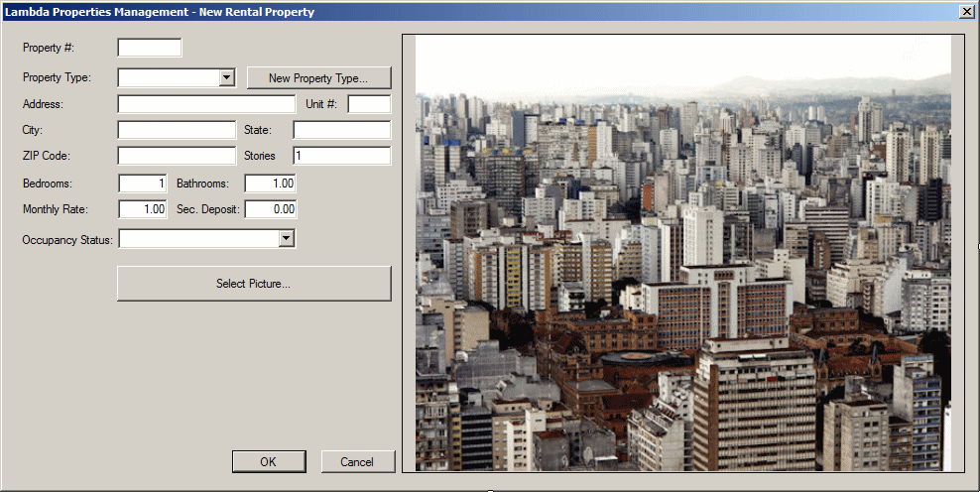Click inside the Property Type combo box
The image size is (980, 492).
coord(170,77)
